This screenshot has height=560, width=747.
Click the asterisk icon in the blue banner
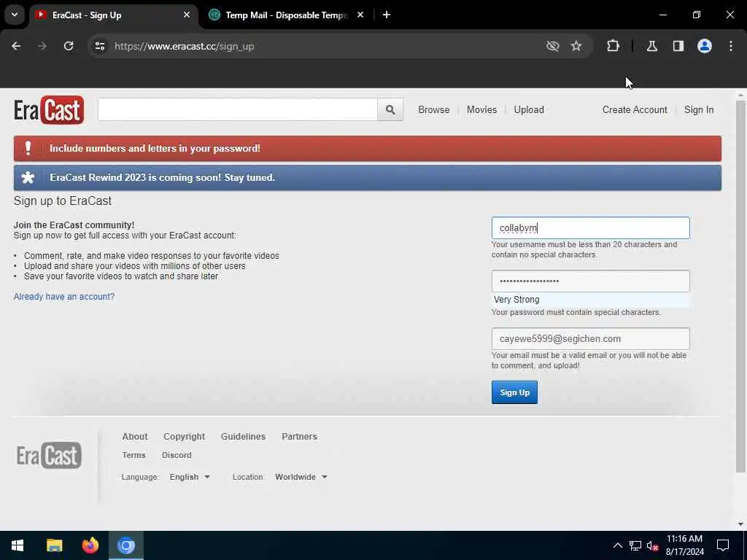point(28,178)
